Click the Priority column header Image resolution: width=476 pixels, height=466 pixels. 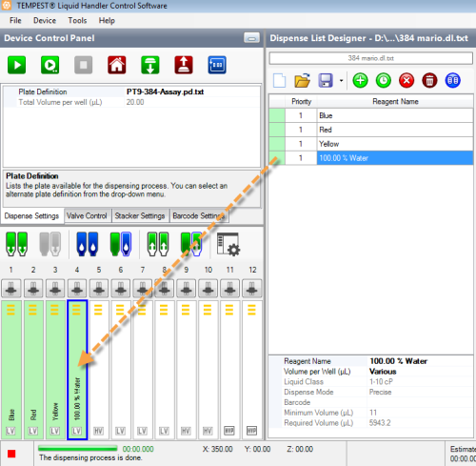[x=301, y=101]
